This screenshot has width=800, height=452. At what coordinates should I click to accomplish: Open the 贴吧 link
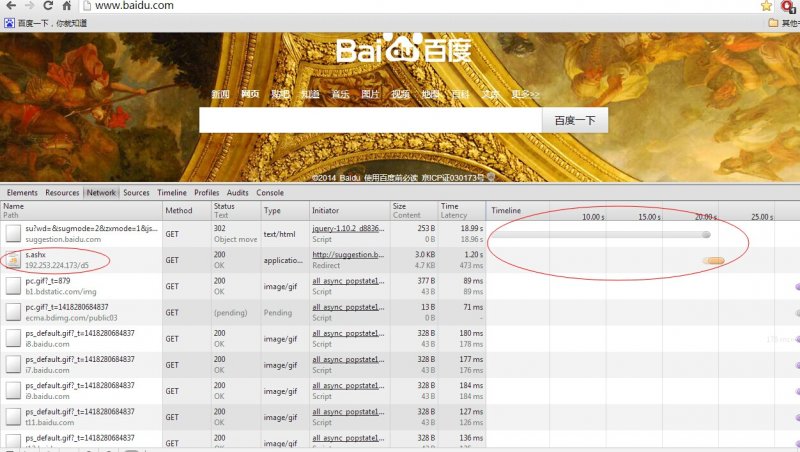point(280,94)
